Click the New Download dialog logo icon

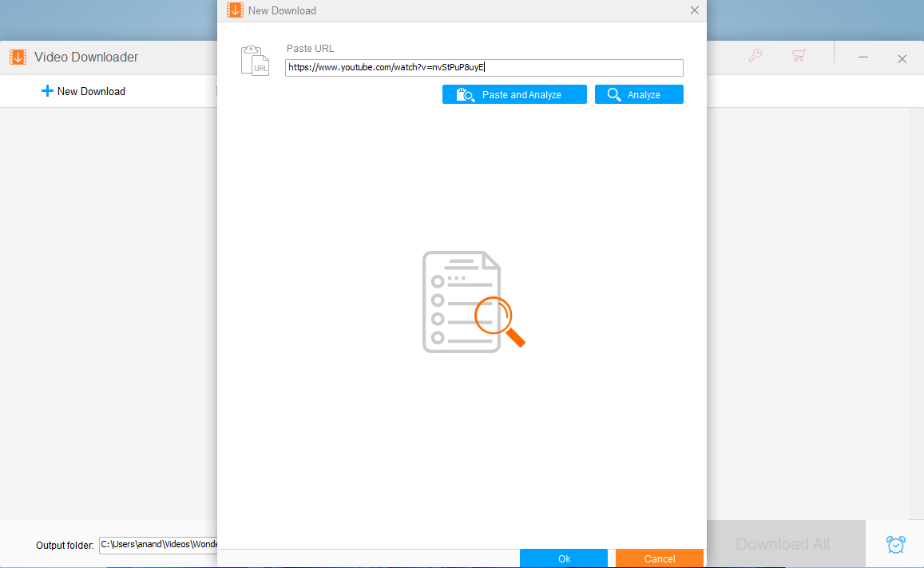(235, 10)
